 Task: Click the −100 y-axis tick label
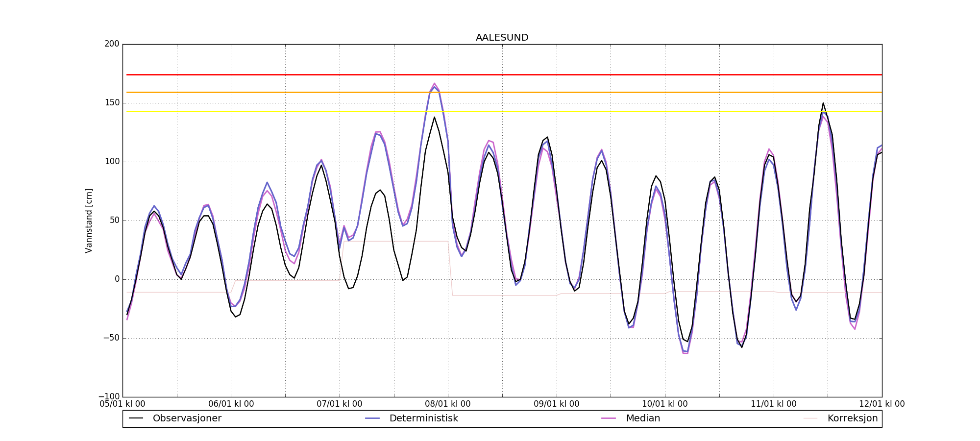(109, 396)
